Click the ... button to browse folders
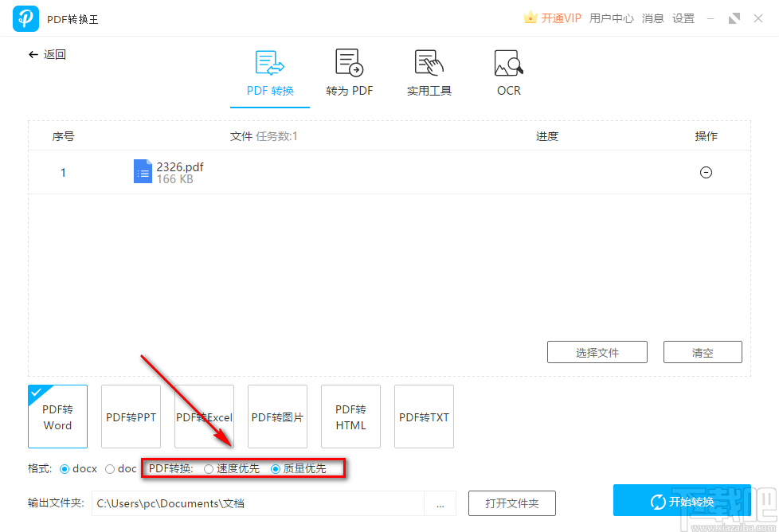 [x=440, y=503]
